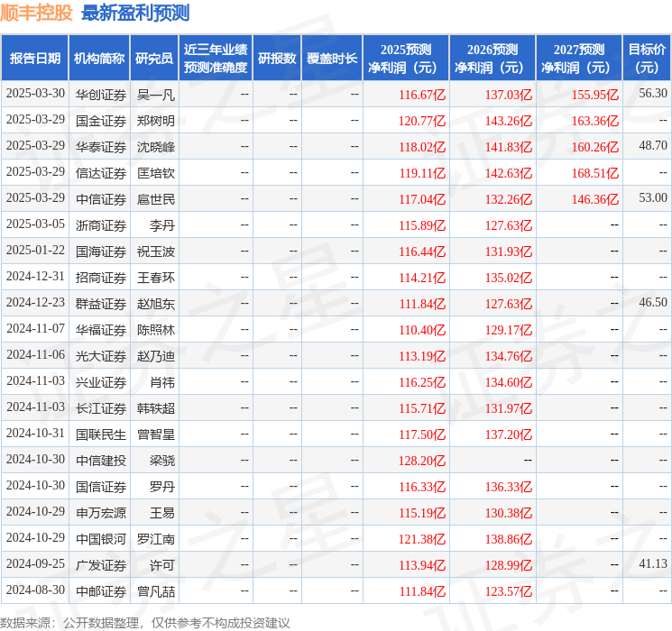Click the 2025-03-05 report date
The image size is (672, 631).
coord(35,224)
